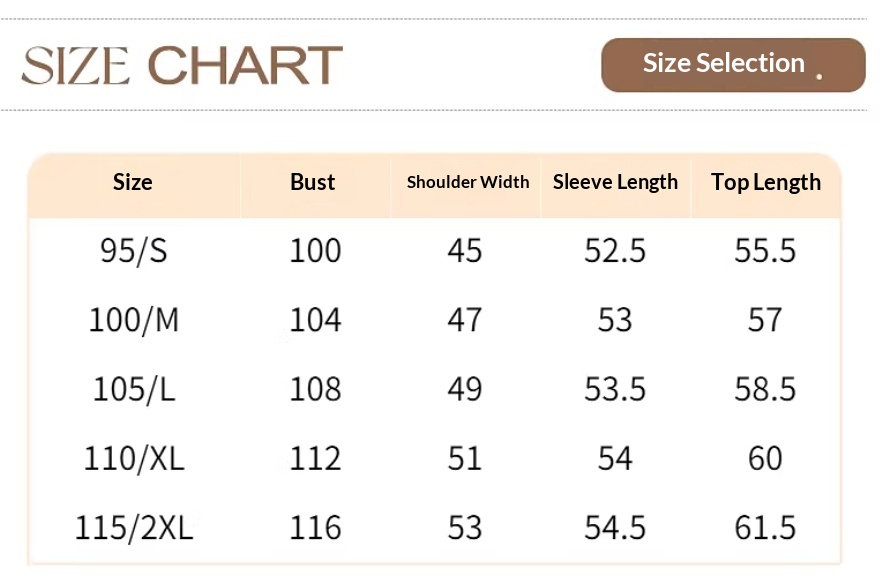Click the Sleeve Length column header

pos(615,182)
